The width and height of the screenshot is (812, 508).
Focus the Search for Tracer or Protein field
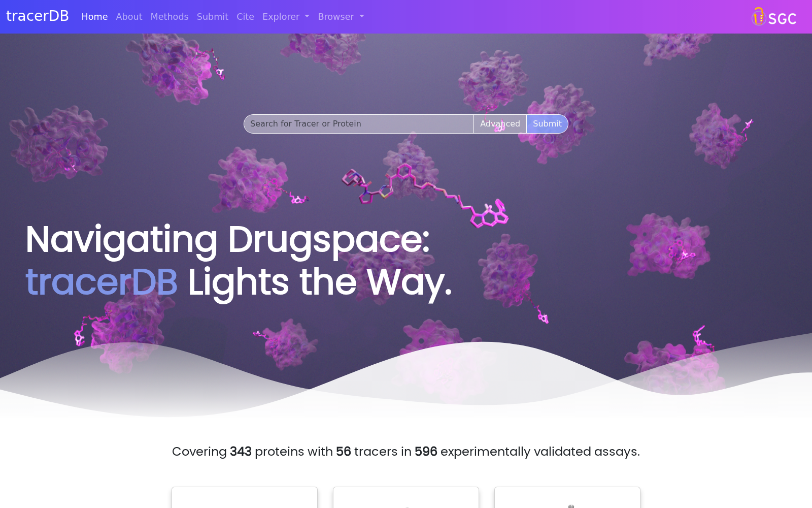coord(359,124)
